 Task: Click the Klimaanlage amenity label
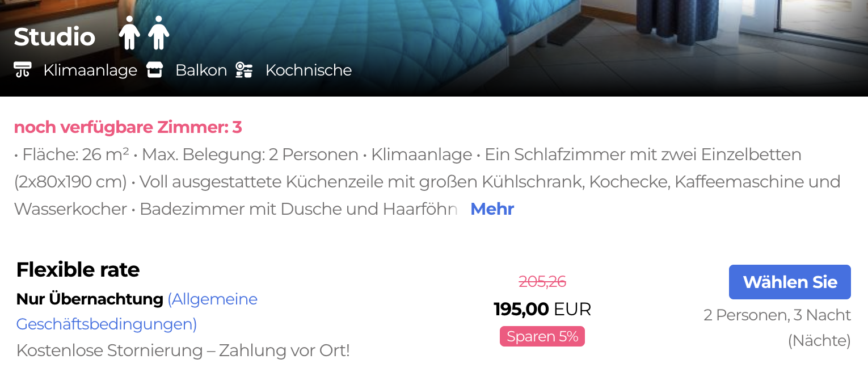pos(90,70)
